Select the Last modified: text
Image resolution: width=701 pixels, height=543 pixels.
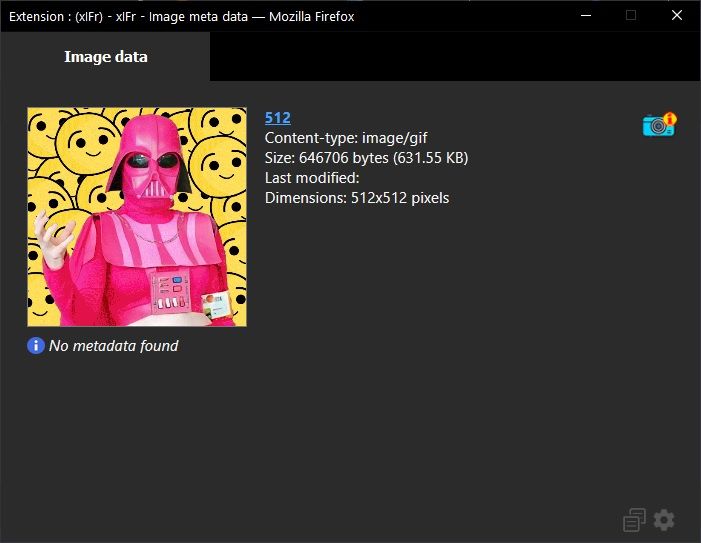pos(312,178)
